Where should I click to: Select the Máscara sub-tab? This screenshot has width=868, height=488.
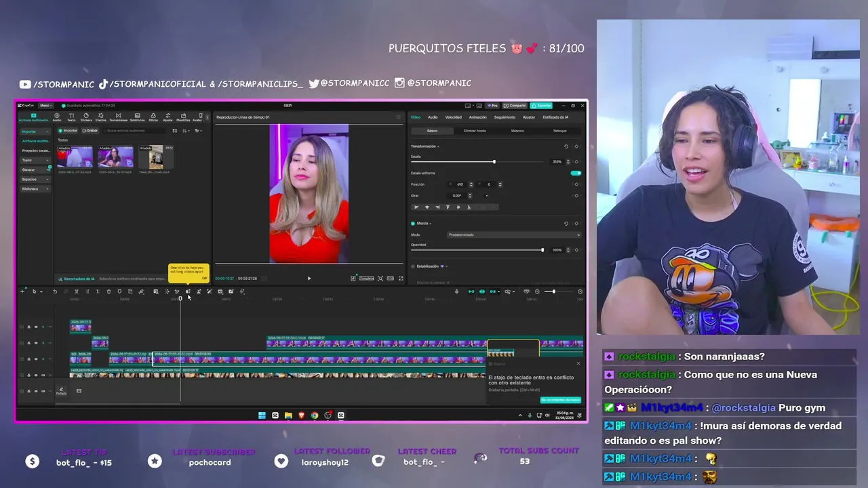pyautogui.click(x=517, y=131)
